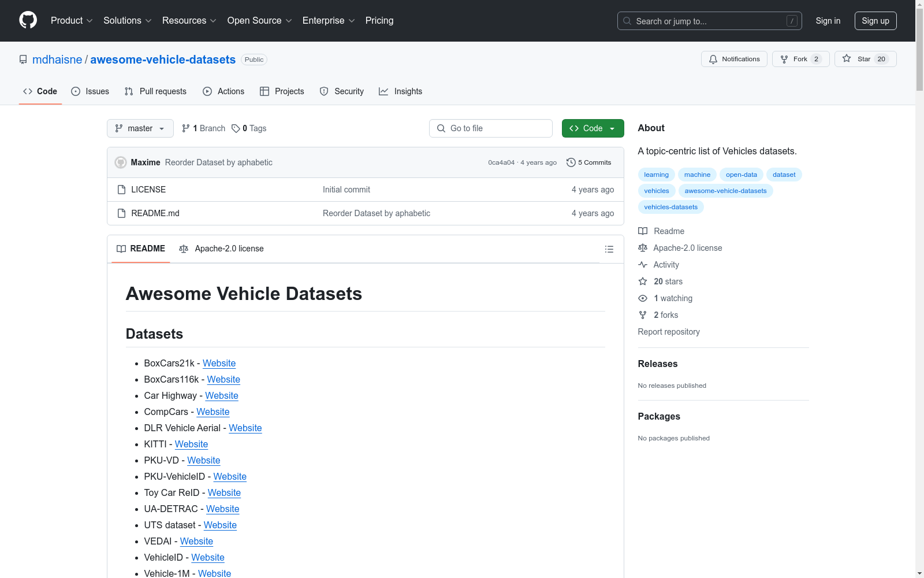Click the Search or jump to field
This screenshot has height=578, width=924.
[710, 21]
